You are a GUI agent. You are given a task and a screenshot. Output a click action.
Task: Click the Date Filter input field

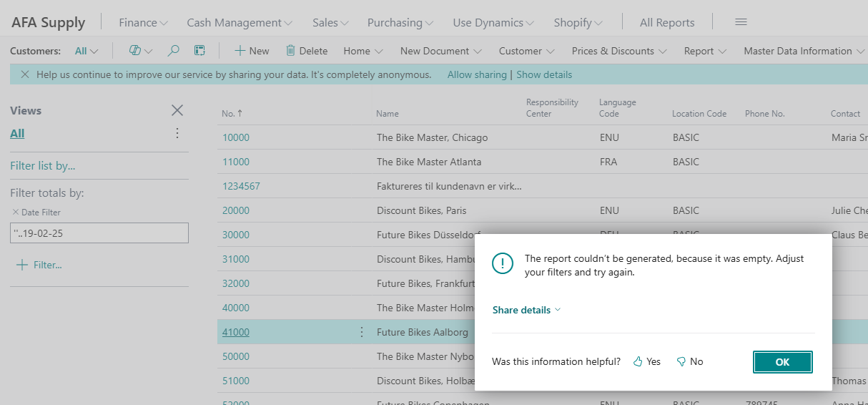tap(99, 233)
